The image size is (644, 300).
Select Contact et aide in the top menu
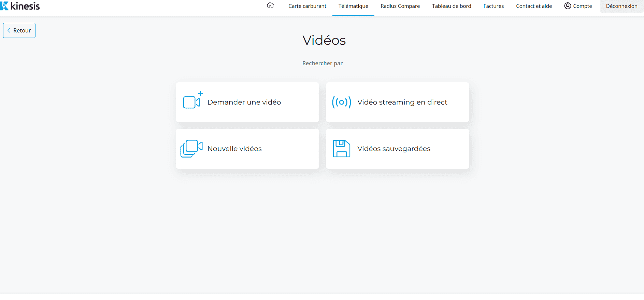[x=534, y=6]
